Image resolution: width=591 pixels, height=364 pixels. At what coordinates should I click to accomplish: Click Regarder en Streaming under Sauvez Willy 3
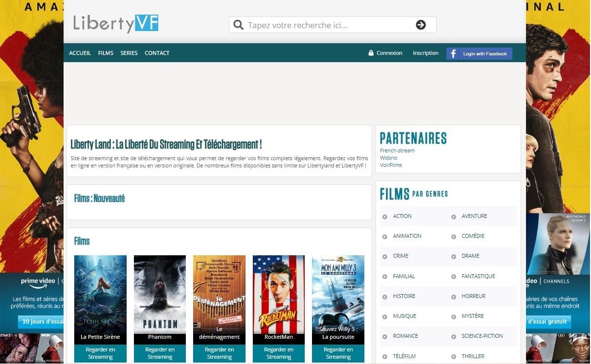(x=338, y=353)
